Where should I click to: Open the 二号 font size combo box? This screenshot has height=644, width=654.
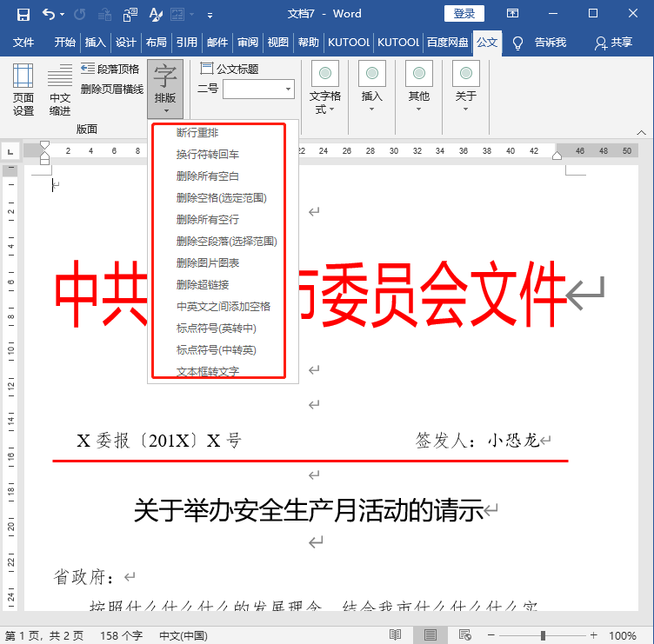[258, 89]
